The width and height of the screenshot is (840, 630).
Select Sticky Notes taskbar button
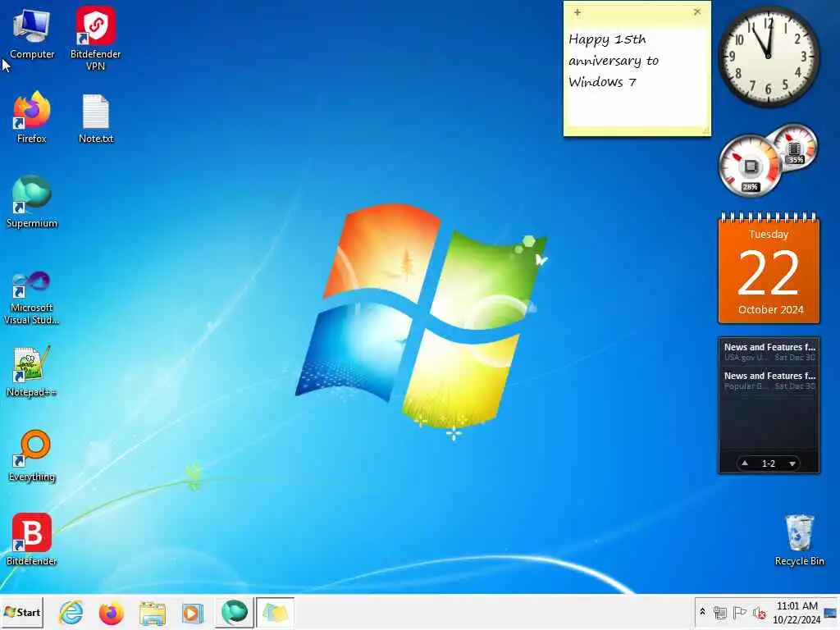(275, 612)
